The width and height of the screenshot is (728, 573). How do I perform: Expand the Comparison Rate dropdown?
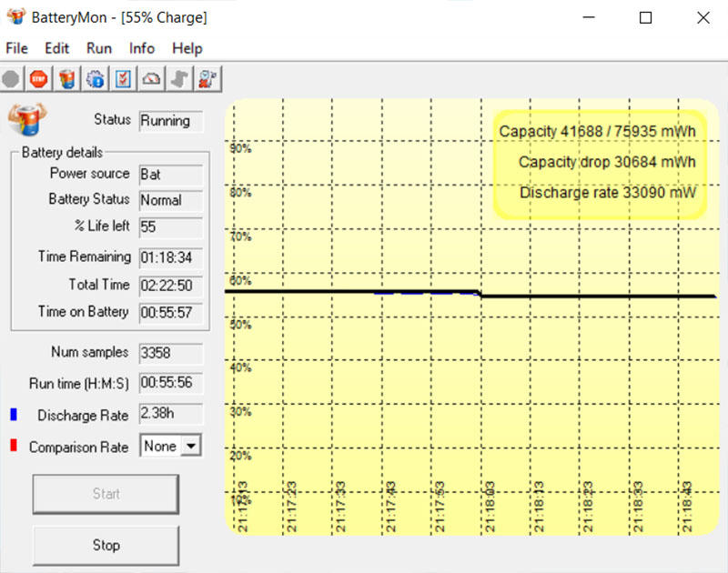pos(190,447)
